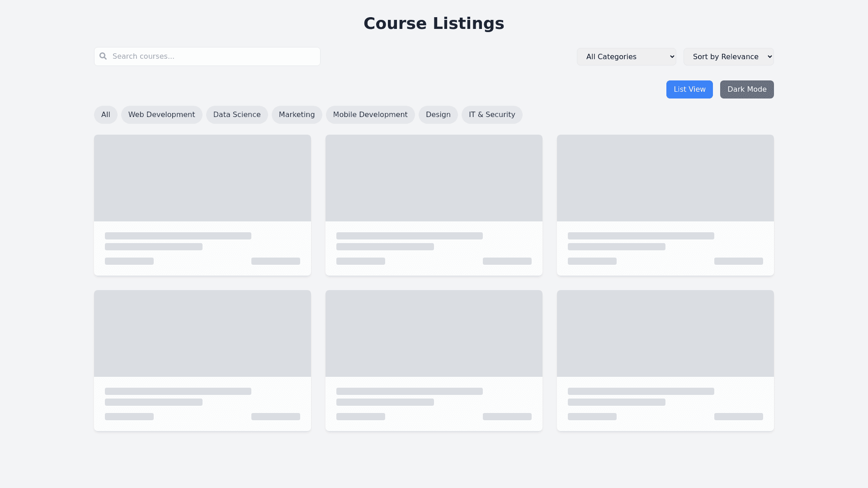The height and width of the screenshot is (488, 868).
Task: Open the first course card thumbnail
Action: pos(202,178)
